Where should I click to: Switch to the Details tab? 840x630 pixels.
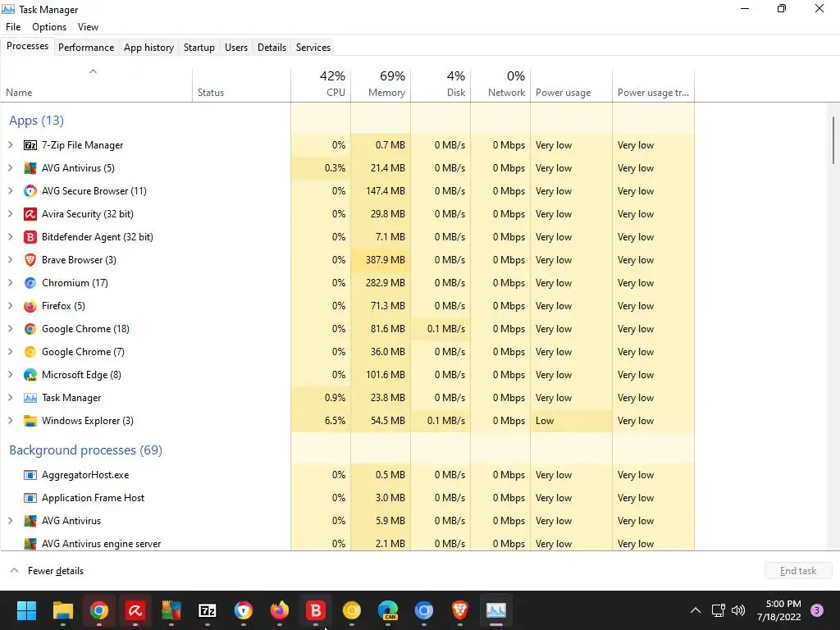click(x=272, y=47)
